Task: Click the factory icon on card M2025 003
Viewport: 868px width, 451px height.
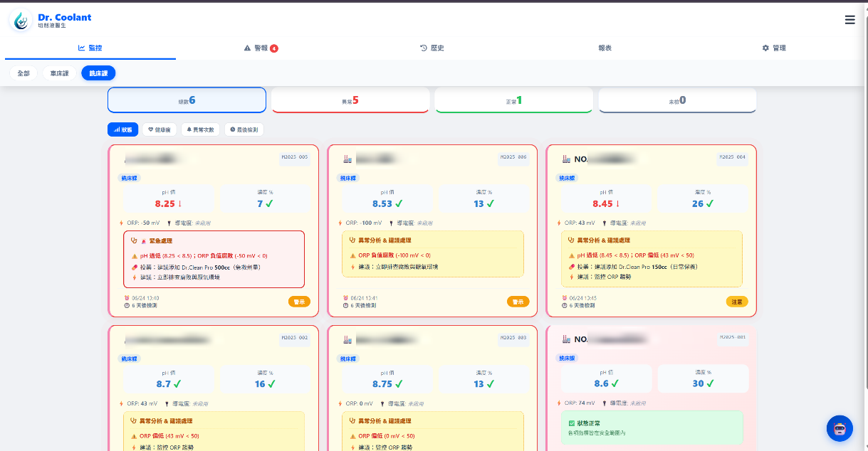Action: (347, 339)
